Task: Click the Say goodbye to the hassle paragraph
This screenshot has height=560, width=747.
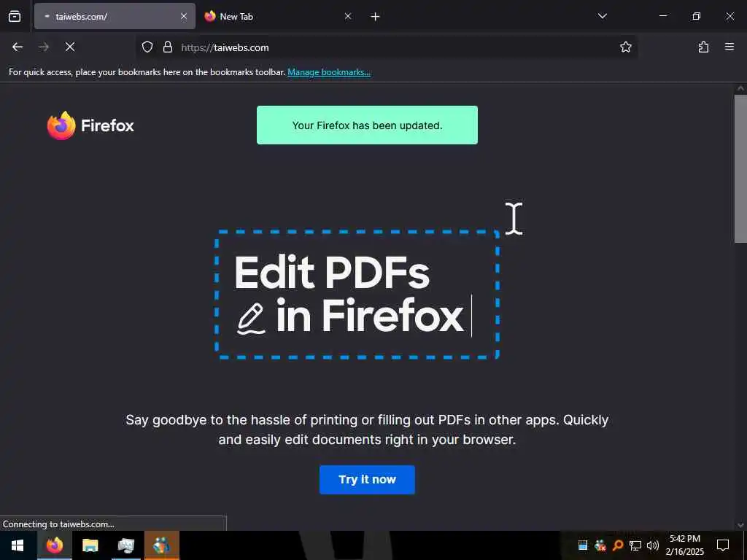Action: click(367, 429)
